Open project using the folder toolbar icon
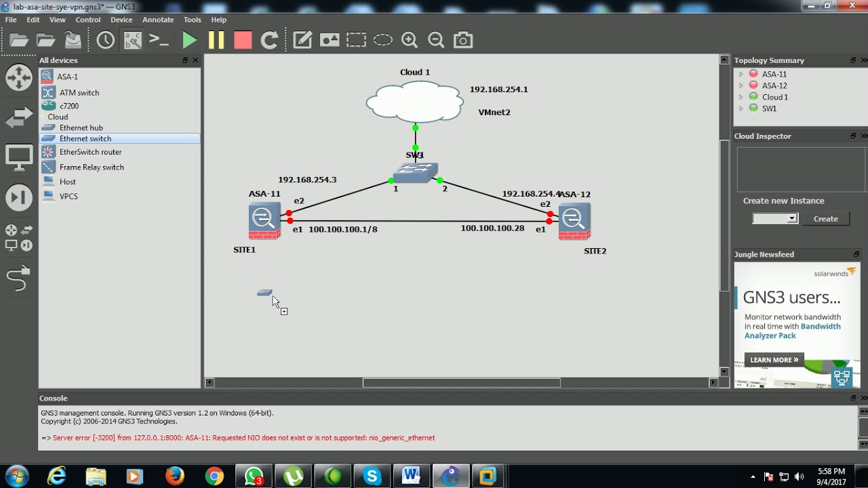This screenshot has height=488, width=868. tap(45, 40)
